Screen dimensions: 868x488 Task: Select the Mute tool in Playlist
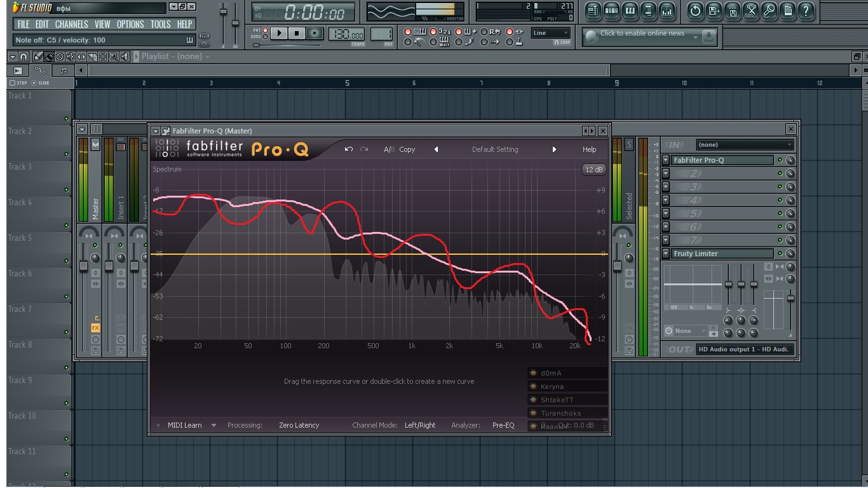pyautogui.click(x=71, y=57)
